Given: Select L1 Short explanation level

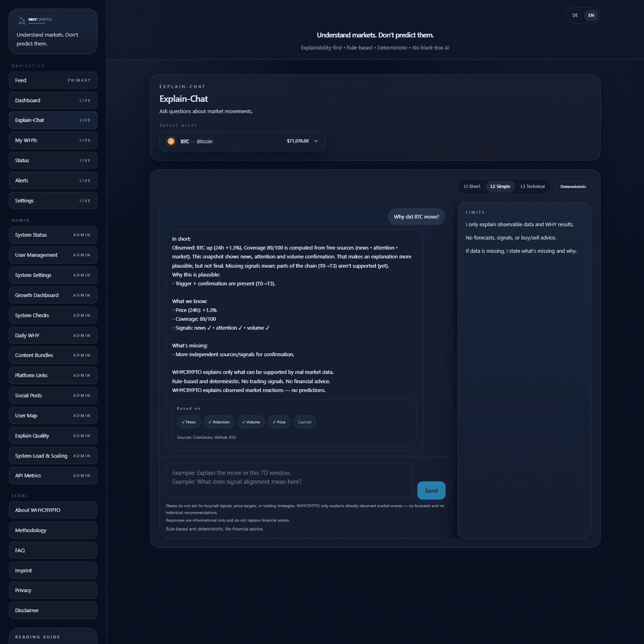Looking at the screenshot, I should click(x=472, y=186).
